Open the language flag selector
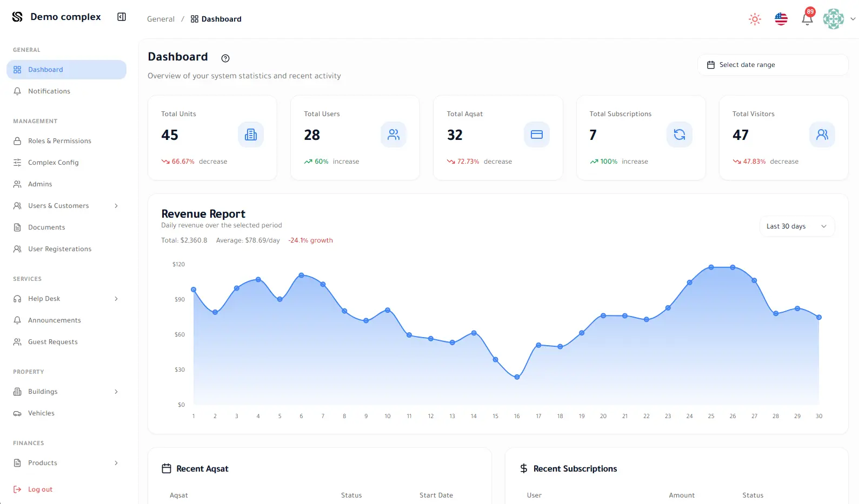This screenshot has height=504, width=859. pos(781,19)
